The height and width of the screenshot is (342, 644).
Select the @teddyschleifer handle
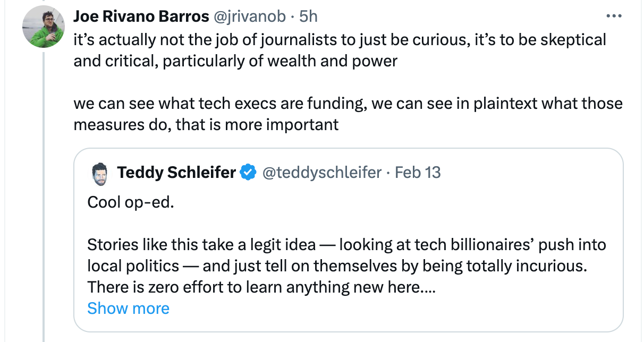click(322, 173)
